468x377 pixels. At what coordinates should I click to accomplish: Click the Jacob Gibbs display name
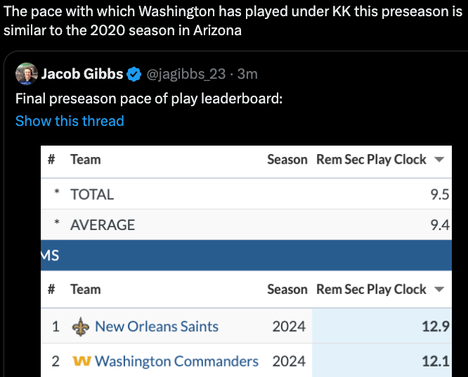pos(82,74)
